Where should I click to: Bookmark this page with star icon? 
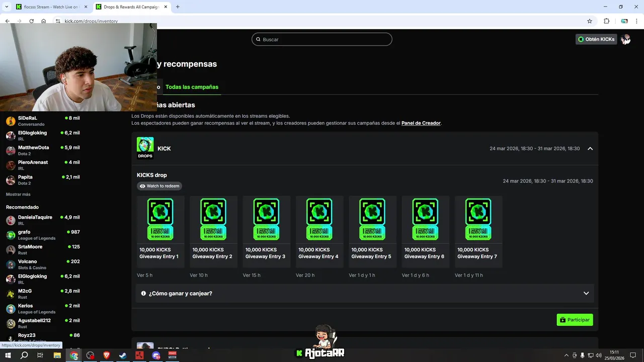[590, 21]
